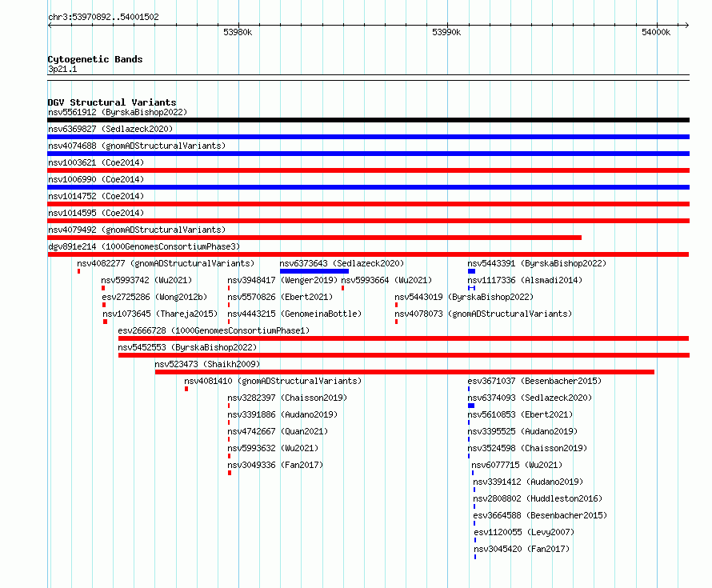Click the nsv3049336 (Fan2017) label
Image resolution: width=712 pixels, height=588 pixels.
pyautogui.click(x=275, y=465)
